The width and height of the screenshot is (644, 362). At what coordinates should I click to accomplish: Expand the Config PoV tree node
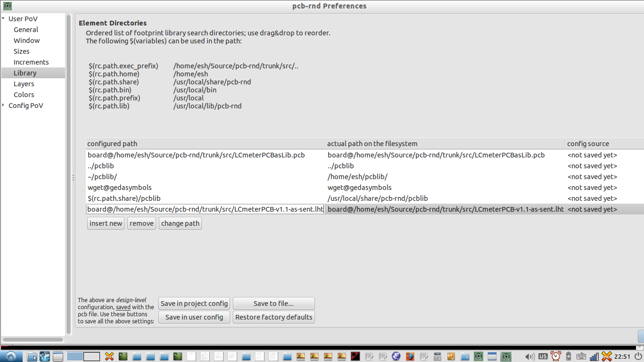[4, 105]
